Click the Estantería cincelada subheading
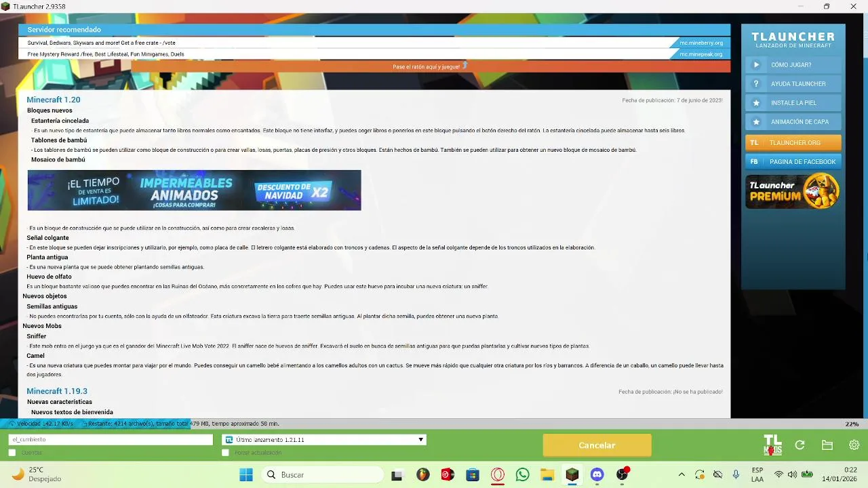The width and height of the screenshot is (868, 488). [60, 121]
